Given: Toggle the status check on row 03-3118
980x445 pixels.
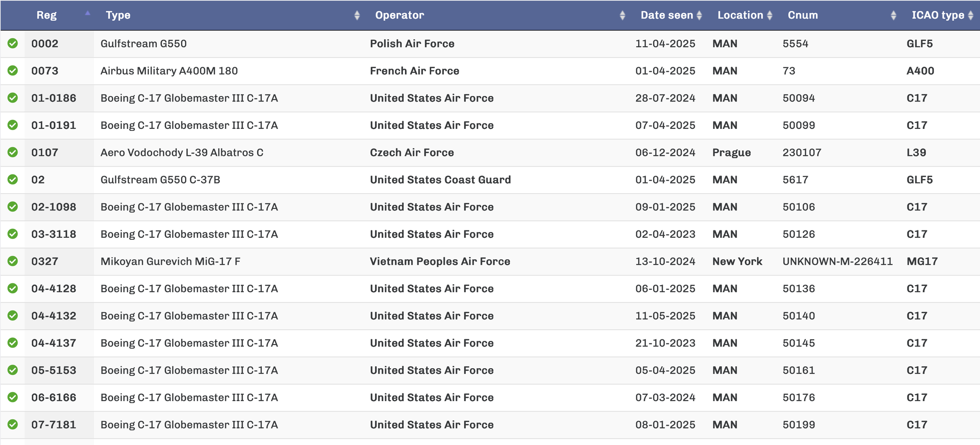Looking at the screenshot, I should pyautogui.click(x=13, y=234).
